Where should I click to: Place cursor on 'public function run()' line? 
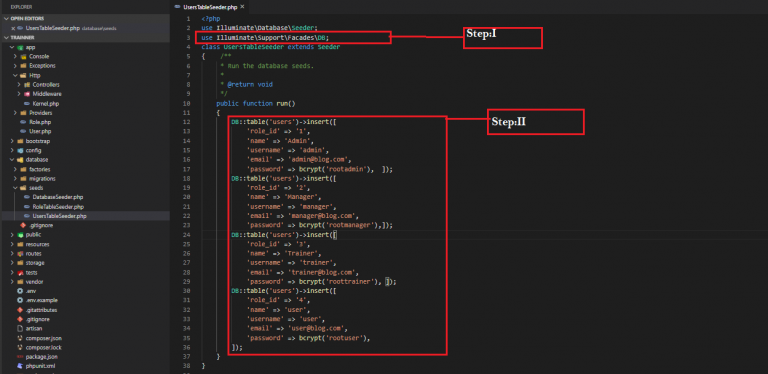256,104
